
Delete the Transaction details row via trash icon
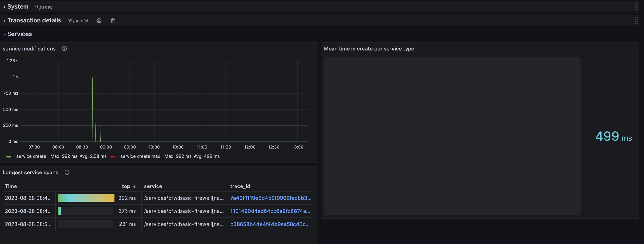coord(113,21)
